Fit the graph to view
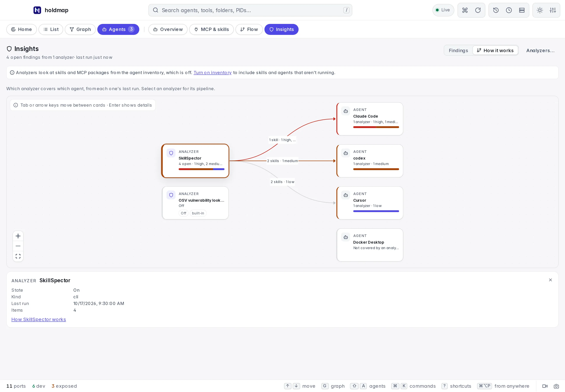 click(x=18, y=256)
